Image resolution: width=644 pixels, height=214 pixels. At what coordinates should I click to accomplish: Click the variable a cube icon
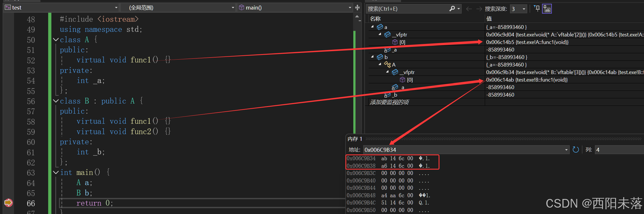tap(380, 27)
